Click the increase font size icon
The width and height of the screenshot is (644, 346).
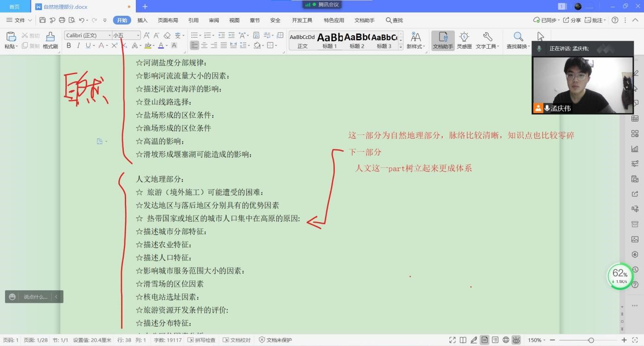pyautogui.click(x=147, y=35)
